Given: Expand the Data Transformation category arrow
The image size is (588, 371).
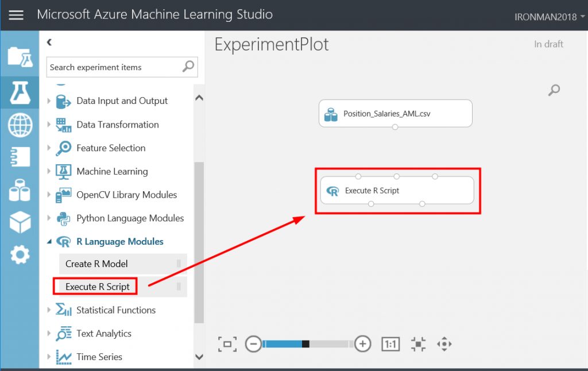Looking at the screenshot, I should [48, 125].
